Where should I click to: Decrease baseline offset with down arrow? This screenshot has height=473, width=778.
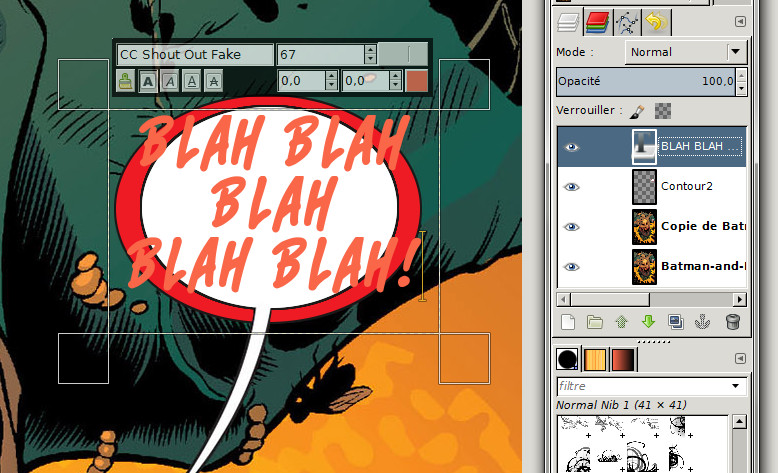click(x=331, y=86)
